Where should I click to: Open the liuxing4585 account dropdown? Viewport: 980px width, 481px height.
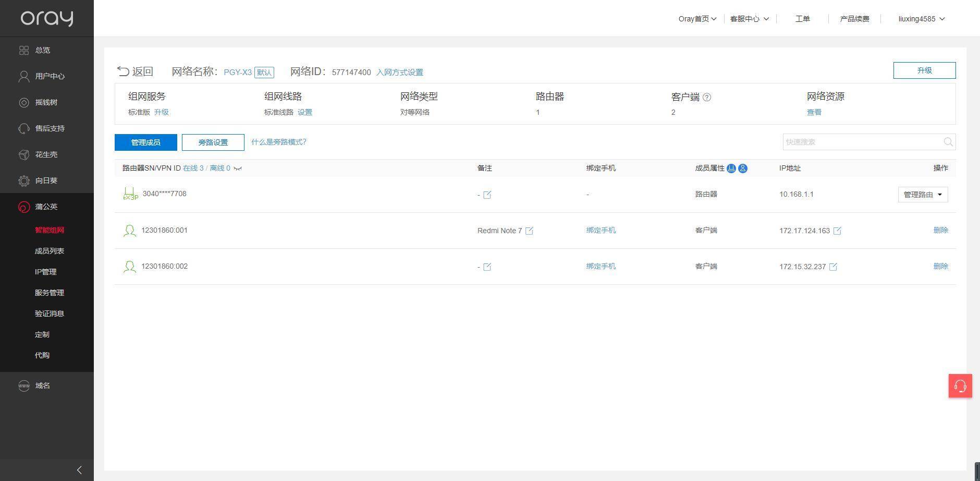tap(921, 19)
